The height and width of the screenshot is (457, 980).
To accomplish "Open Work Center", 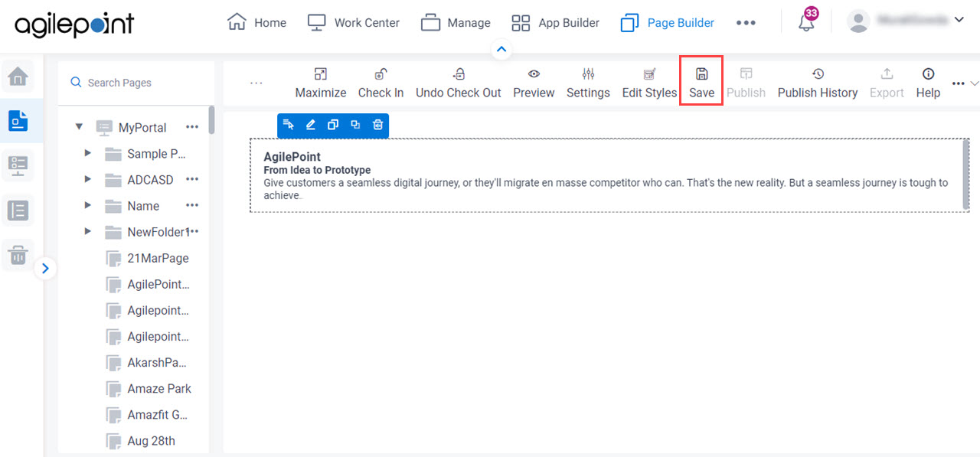I will (353, 22).
